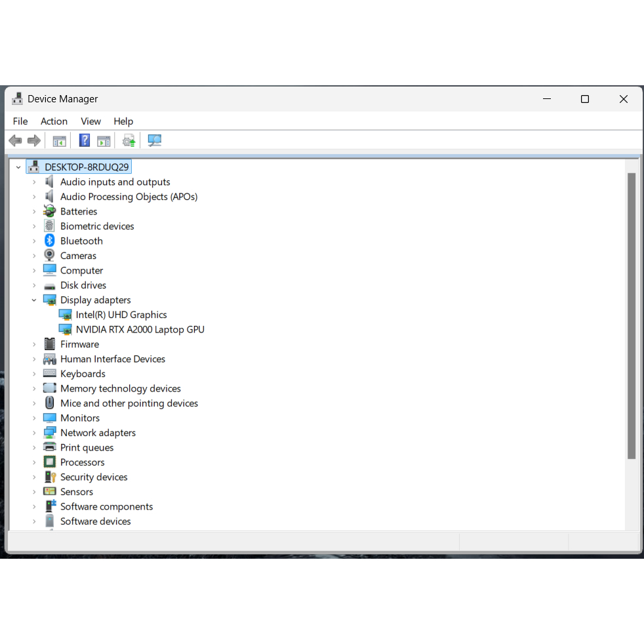Select the Security devices entry
The height and width of the screenshot is (644, 644).
click(94, 477)
